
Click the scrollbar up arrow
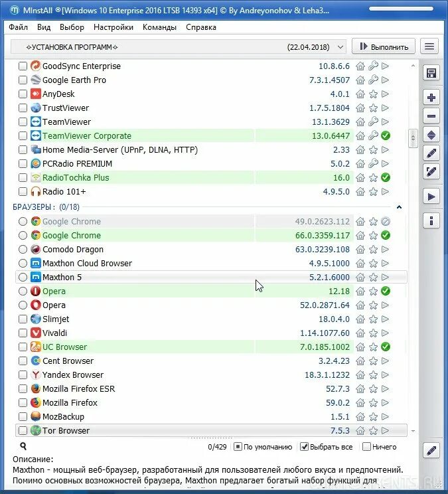[x=413, y=66]
